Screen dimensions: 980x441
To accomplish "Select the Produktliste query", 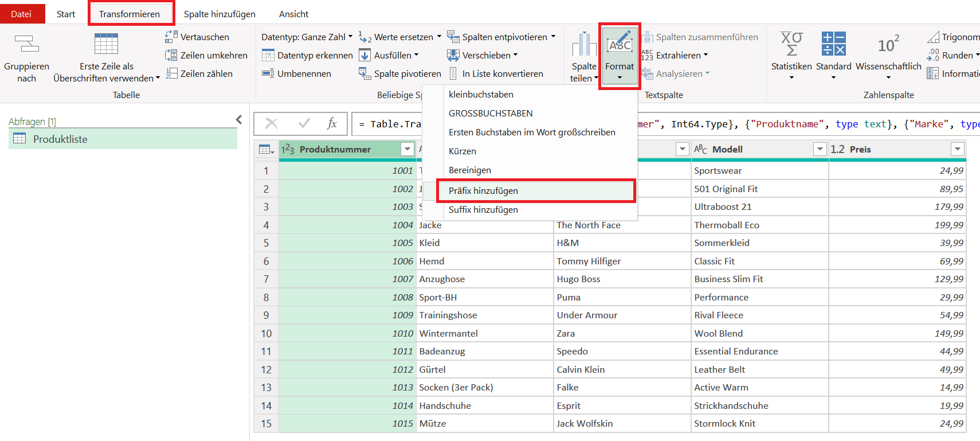I will (x=123, y=139).
